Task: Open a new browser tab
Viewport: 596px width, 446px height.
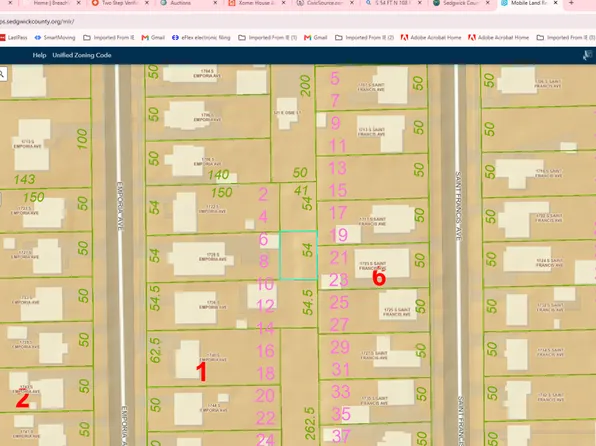Action: pos(571,3)
